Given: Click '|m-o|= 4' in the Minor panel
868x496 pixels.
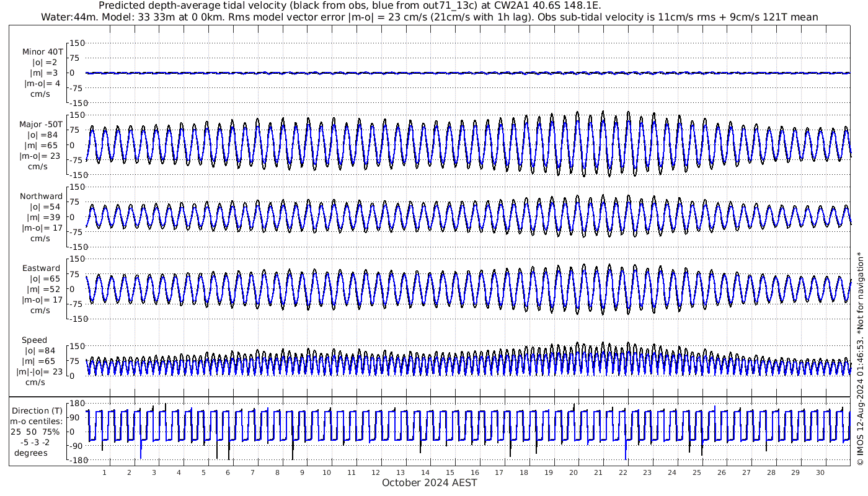Looking at the screenshot, I should [x=42, y=84].
